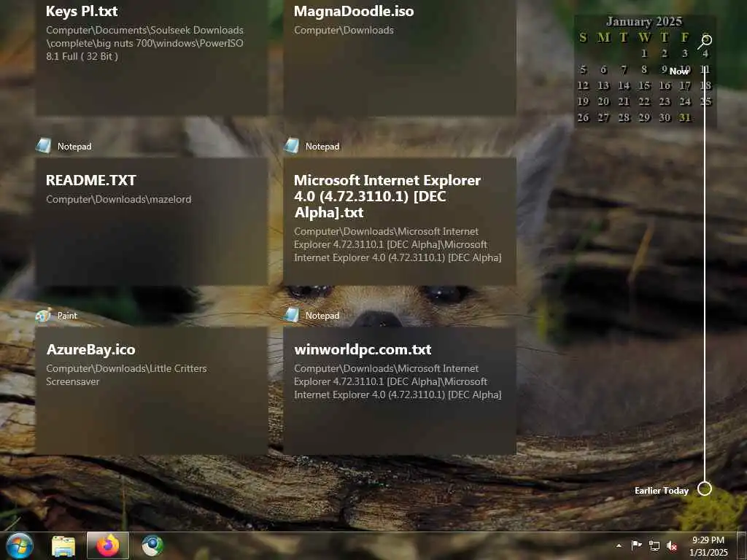Click the network tray icon
Viewport: 747px width, 560px height.
[x=654, y=545]
